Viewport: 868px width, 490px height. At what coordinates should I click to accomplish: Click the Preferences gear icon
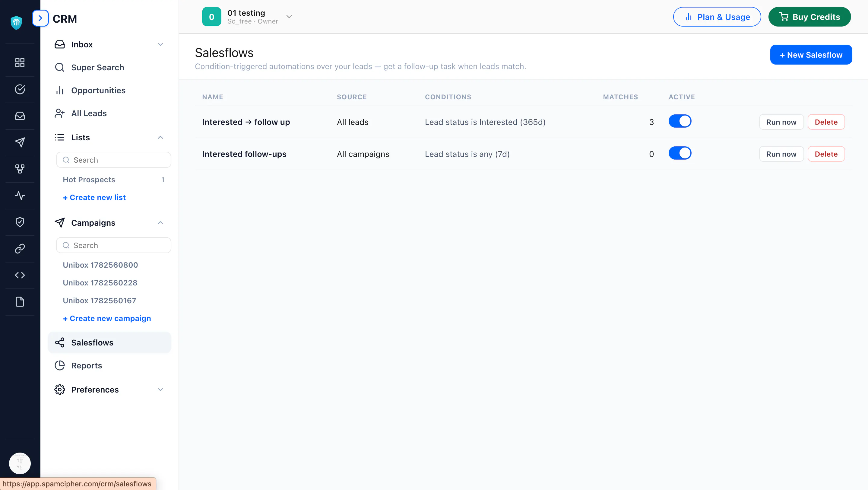[60, 390]
